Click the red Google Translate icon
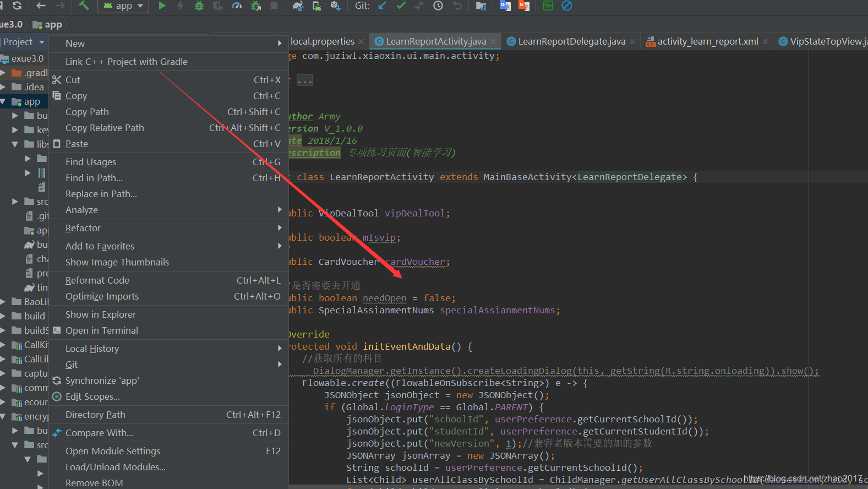868x489 pixels. 524,6
